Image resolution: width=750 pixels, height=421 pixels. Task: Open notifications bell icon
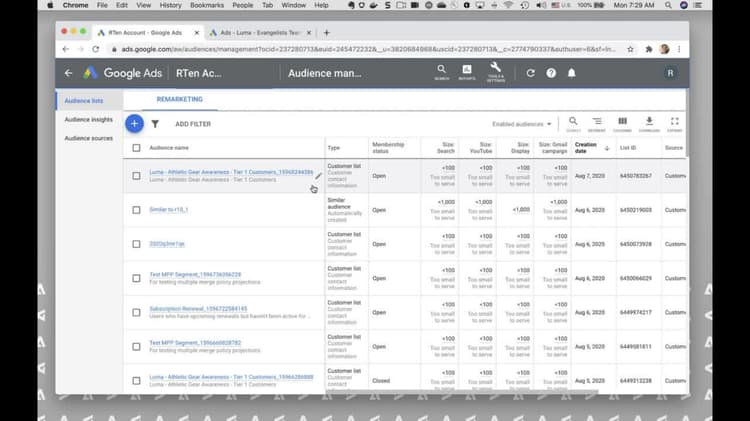[x=572, y=73]
